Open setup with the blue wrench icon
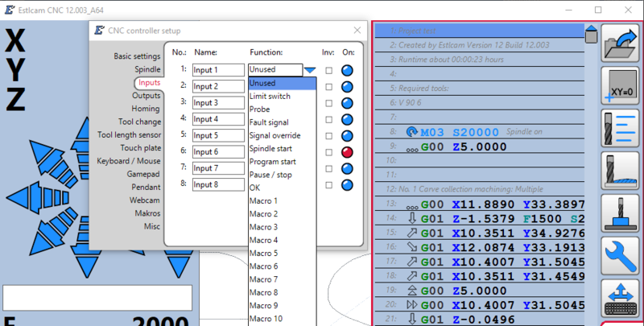Image resolution: width=644 pixels, height=326 pixels. tap(621, 256)
